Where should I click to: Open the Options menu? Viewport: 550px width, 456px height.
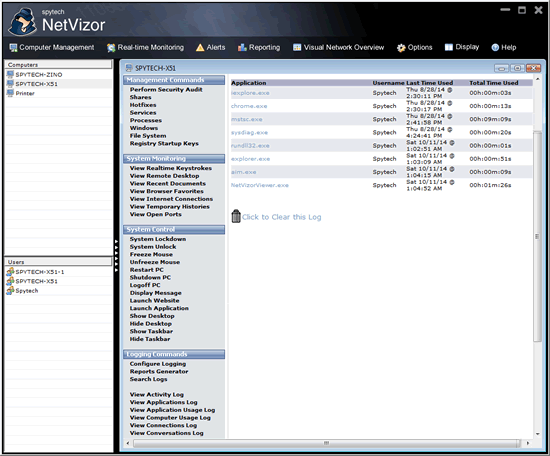[415, 47]
